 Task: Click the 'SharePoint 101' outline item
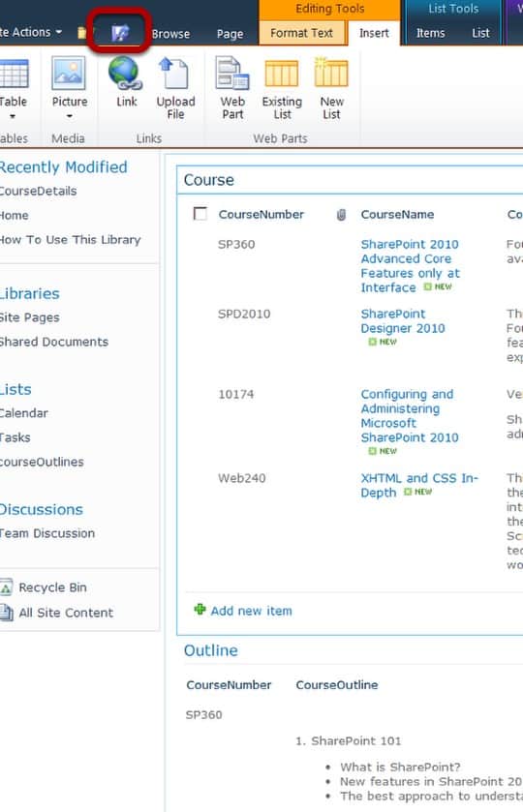(x=355, y=741)
